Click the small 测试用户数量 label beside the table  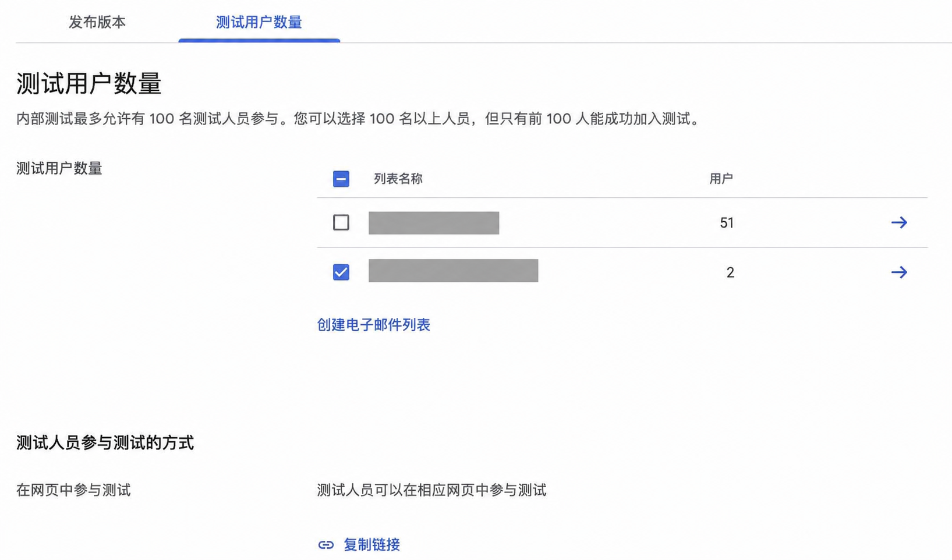59,169
